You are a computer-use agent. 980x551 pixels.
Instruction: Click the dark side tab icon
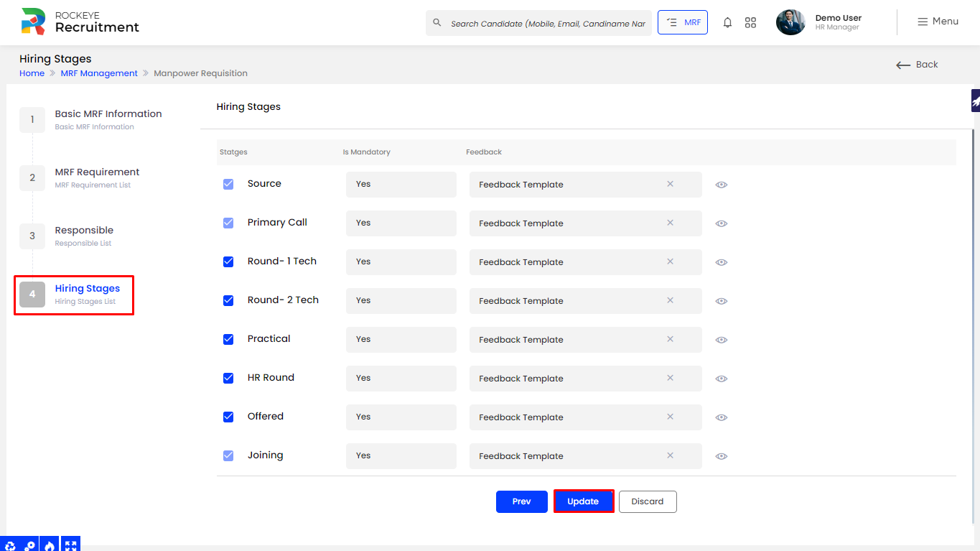tap(976, 101)
